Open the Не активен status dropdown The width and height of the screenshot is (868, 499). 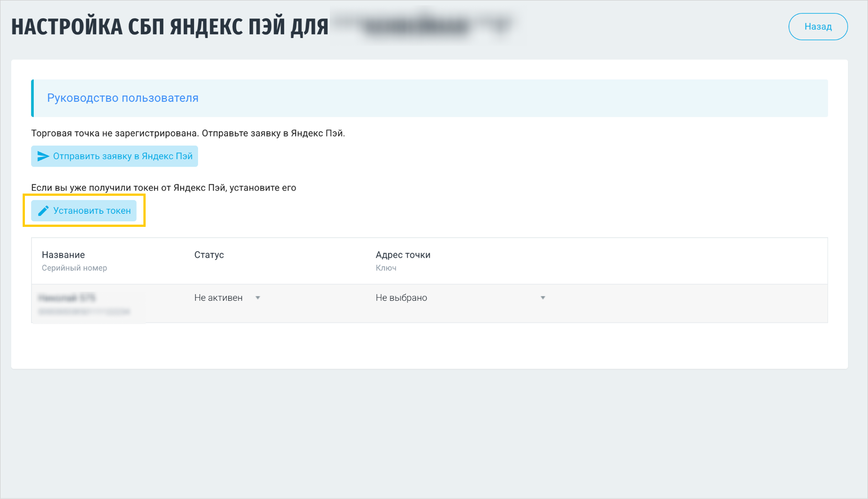(218, 298)
